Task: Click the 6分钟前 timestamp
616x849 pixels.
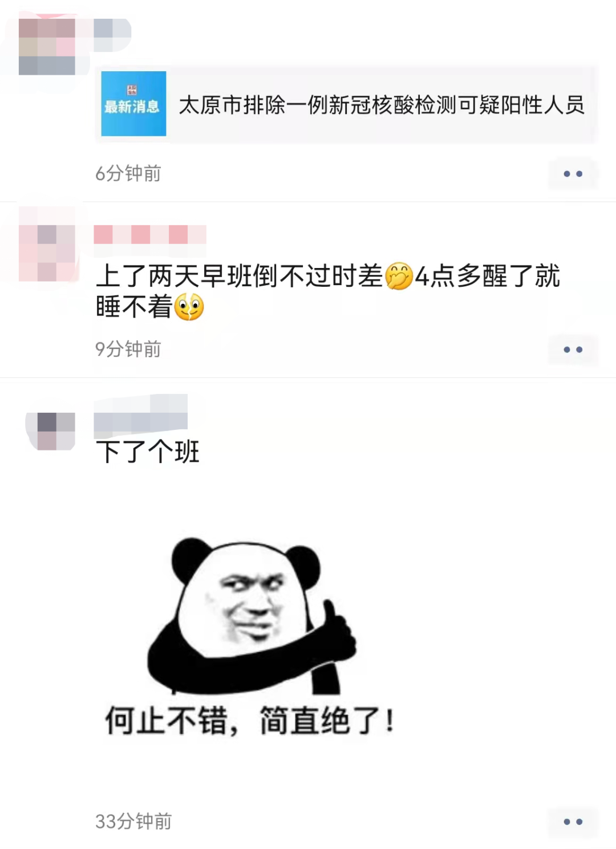Action: [128, 173]
